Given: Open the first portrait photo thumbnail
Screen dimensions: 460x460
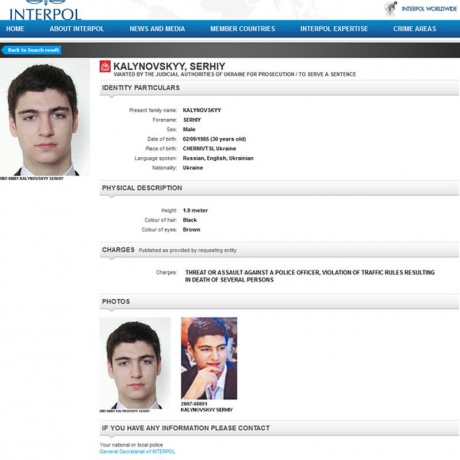Looking at the screenshot, I should [x=135, y=363].
